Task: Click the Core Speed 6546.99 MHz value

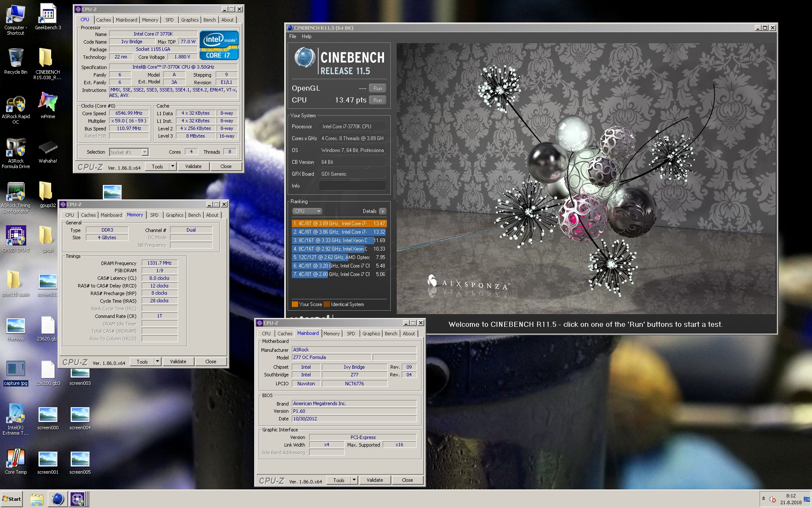Action: click(129, 113)
